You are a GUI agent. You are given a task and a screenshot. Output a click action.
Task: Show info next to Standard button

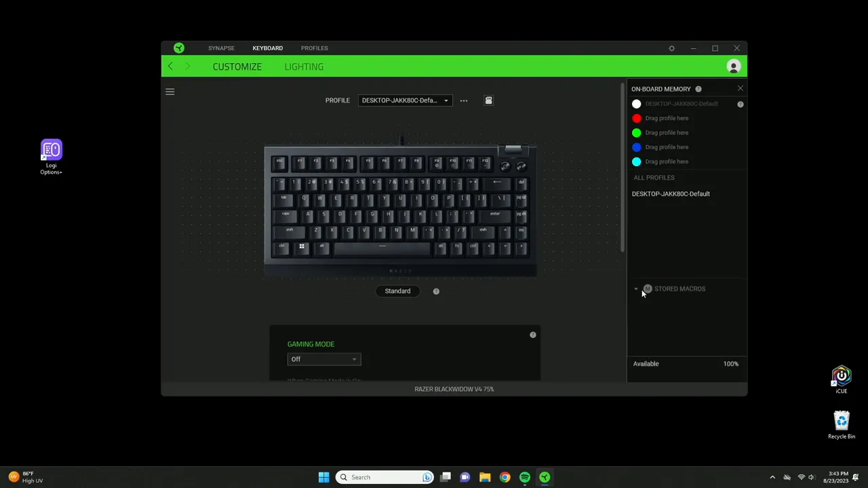[x=436, y=291]
